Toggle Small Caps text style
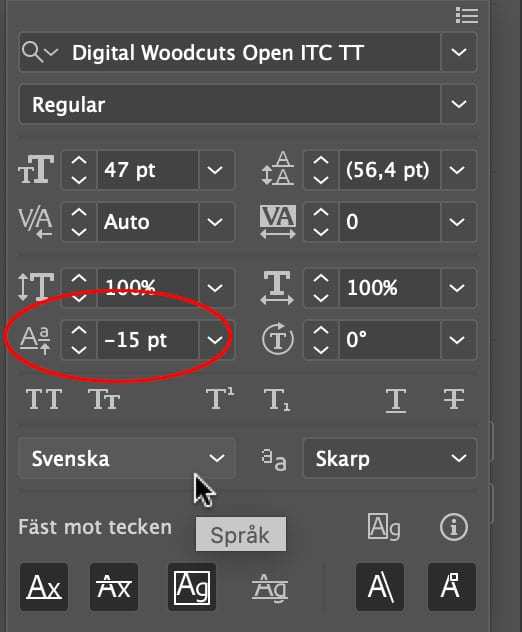This screenshot has width=522, height=632. (x=104, y=399)
